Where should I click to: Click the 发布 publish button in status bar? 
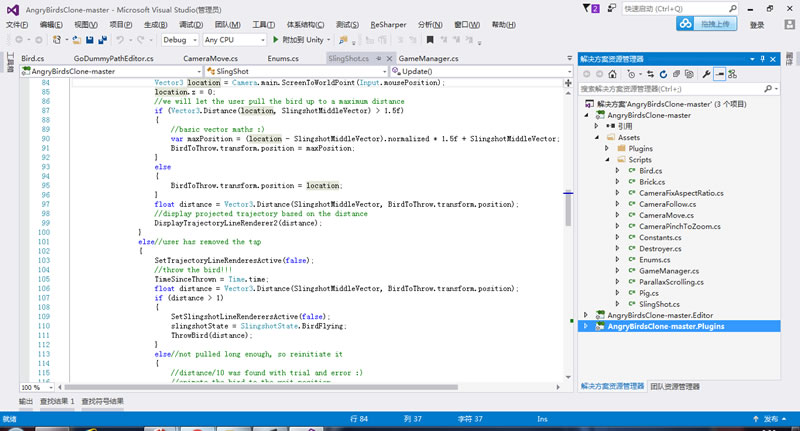point(770,419)
